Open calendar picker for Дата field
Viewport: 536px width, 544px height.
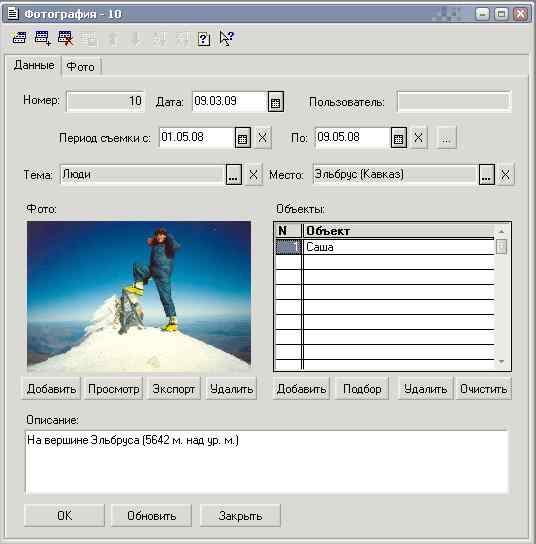[275, 102]
